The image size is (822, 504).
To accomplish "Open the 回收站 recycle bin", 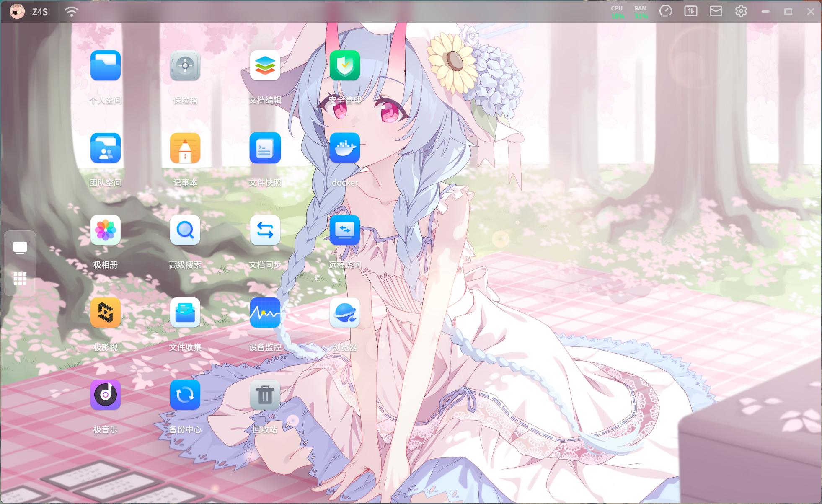I will (265, 395).
